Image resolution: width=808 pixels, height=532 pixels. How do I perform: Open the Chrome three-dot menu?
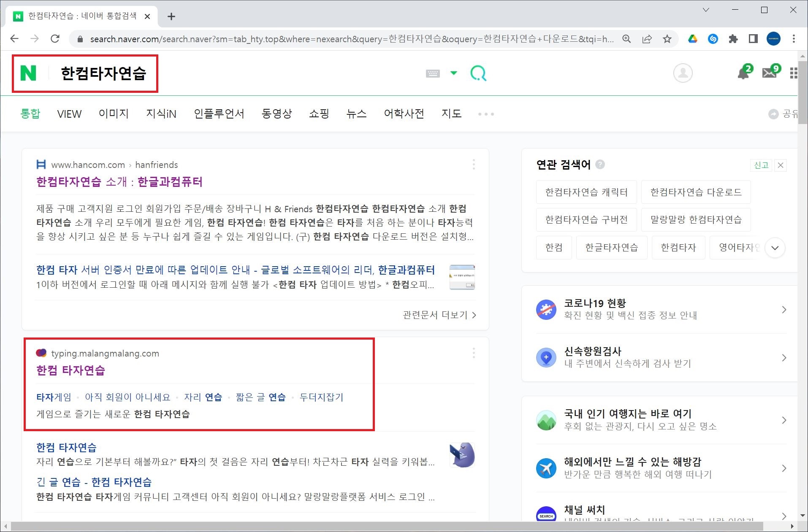pos(794,39)
